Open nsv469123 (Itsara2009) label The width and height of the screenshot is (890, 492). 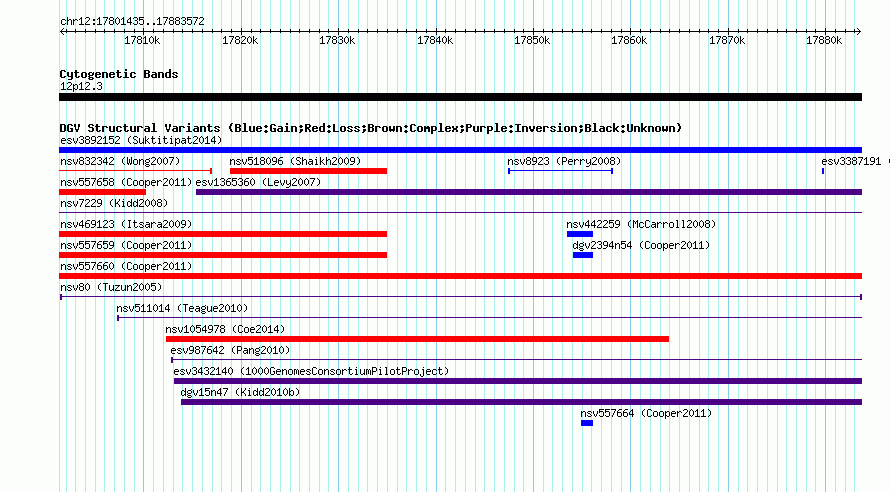[126, 224]
